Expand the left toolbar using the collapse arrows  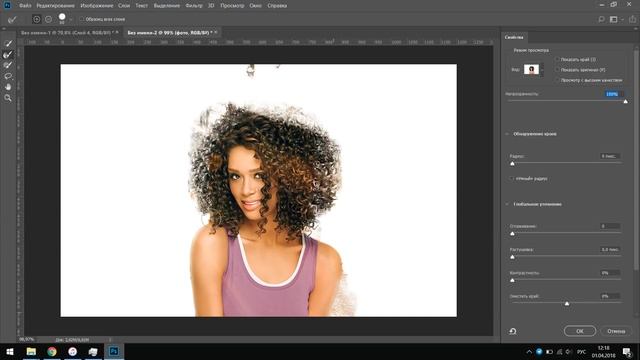click(x=4, y=29)
